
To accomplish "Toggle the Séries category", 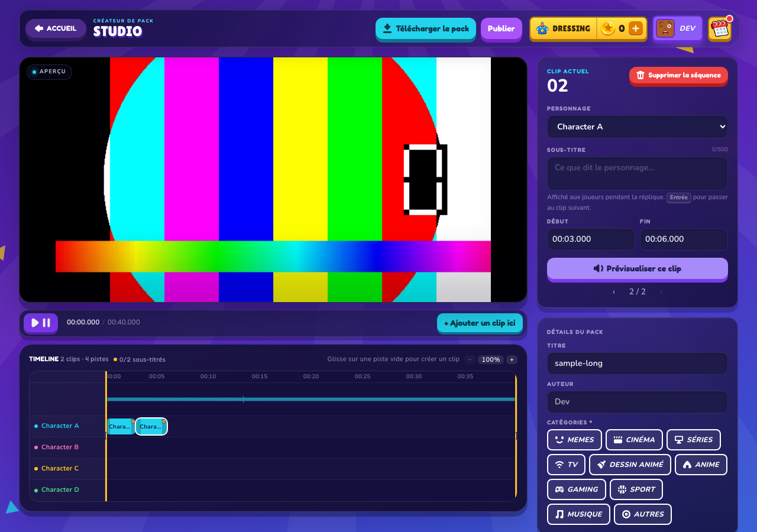I will (694, 440).
